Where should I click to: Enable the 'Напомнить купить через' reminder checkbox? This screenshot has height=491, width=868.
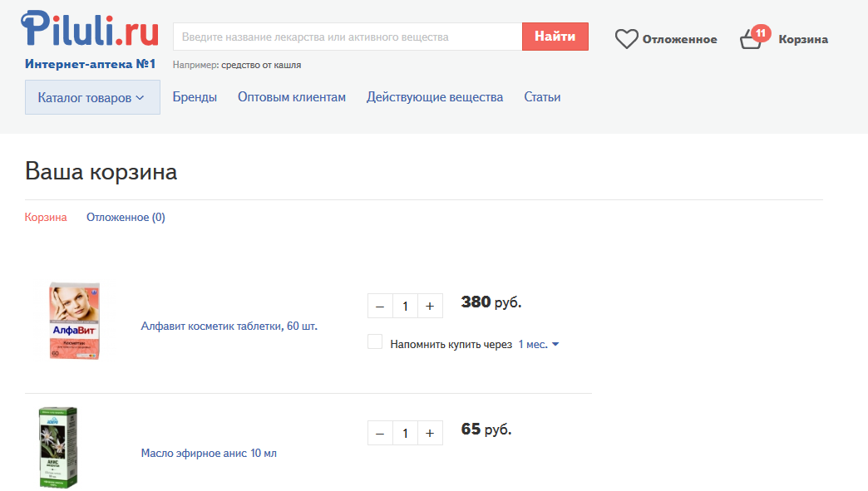375,342
